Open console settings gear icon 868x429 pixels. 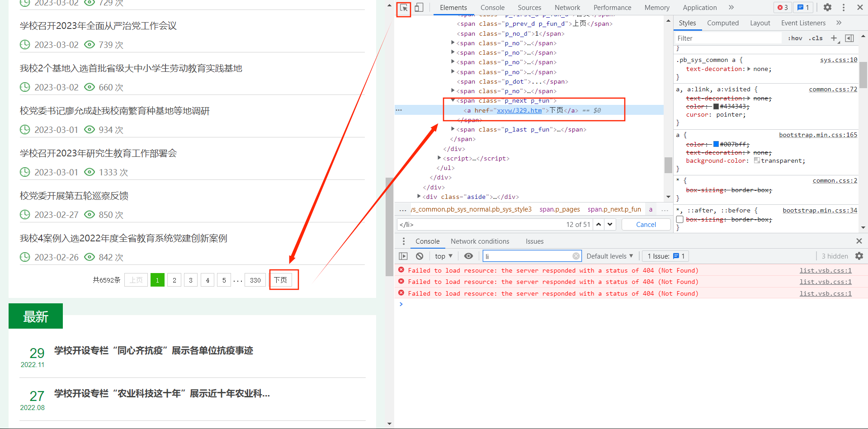pos(859,256)
